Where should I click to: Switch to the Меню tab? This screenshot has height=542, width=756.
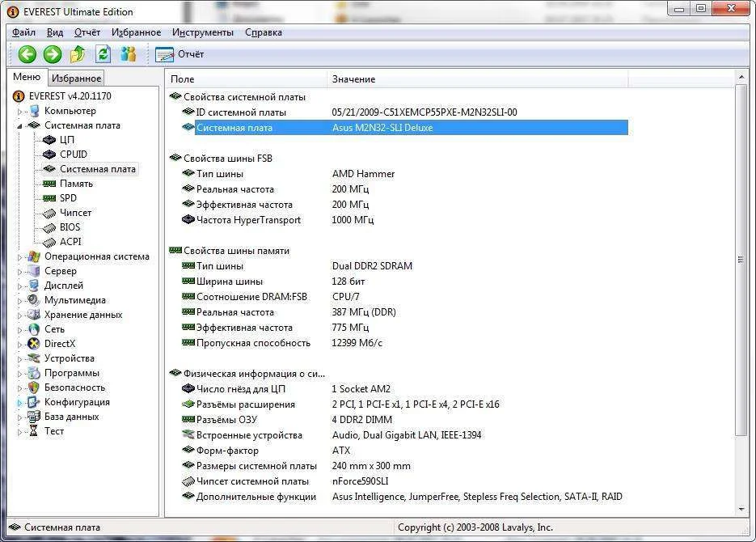click(x=27, y=77)
